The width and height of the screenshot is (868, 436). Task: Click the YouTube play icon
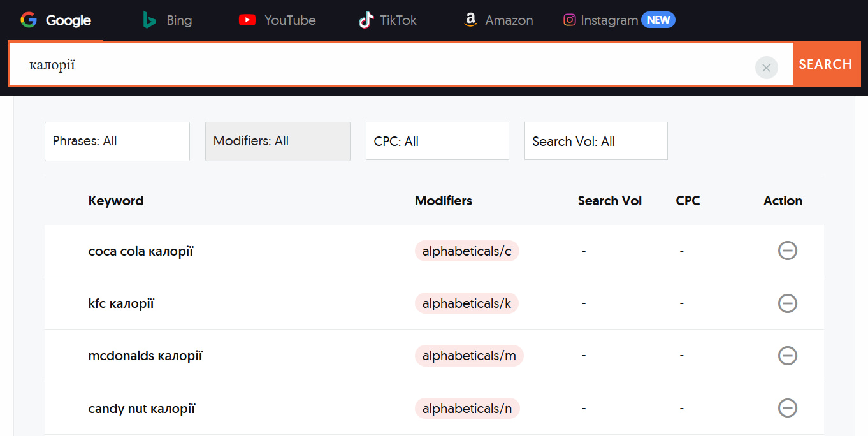point(247,20)
